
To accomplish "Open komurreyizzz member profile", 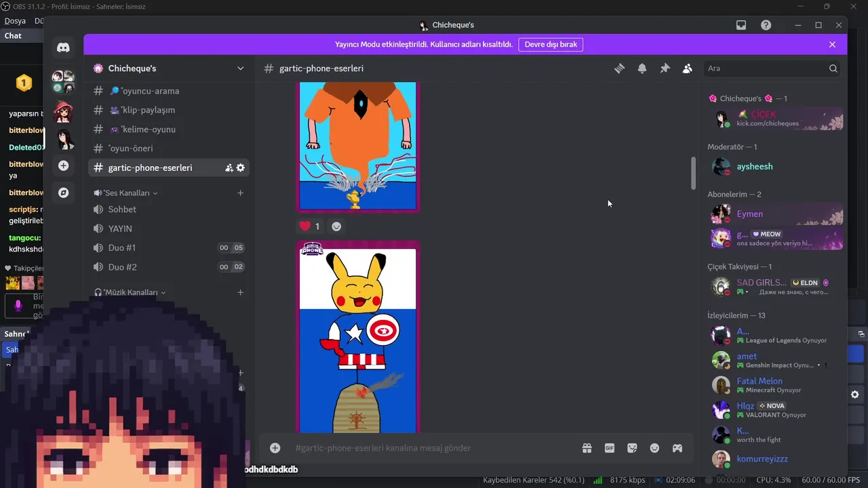I will pyautogui.click(x=776, y=459).
